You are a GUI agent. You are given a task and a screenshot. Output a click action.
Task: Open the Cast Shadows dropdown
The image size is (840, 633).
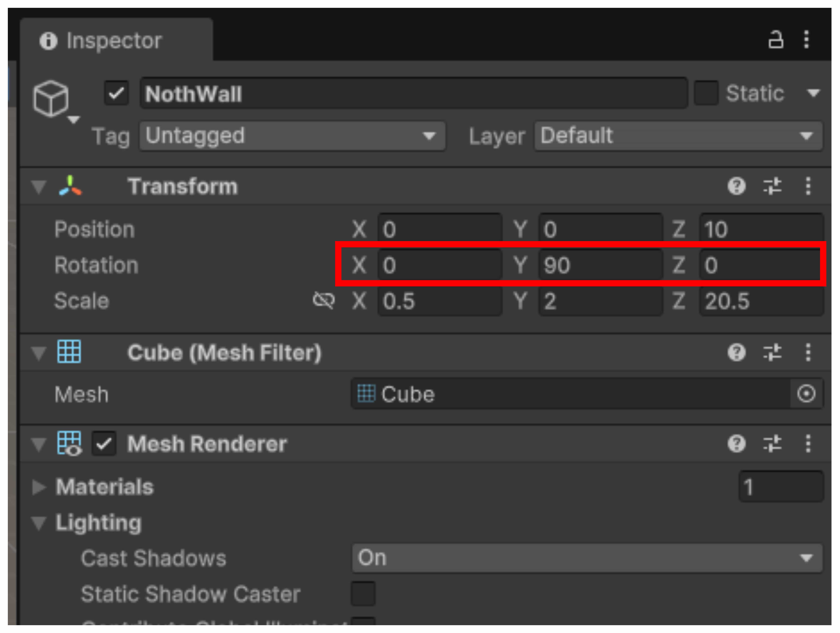tap(587, 558)
